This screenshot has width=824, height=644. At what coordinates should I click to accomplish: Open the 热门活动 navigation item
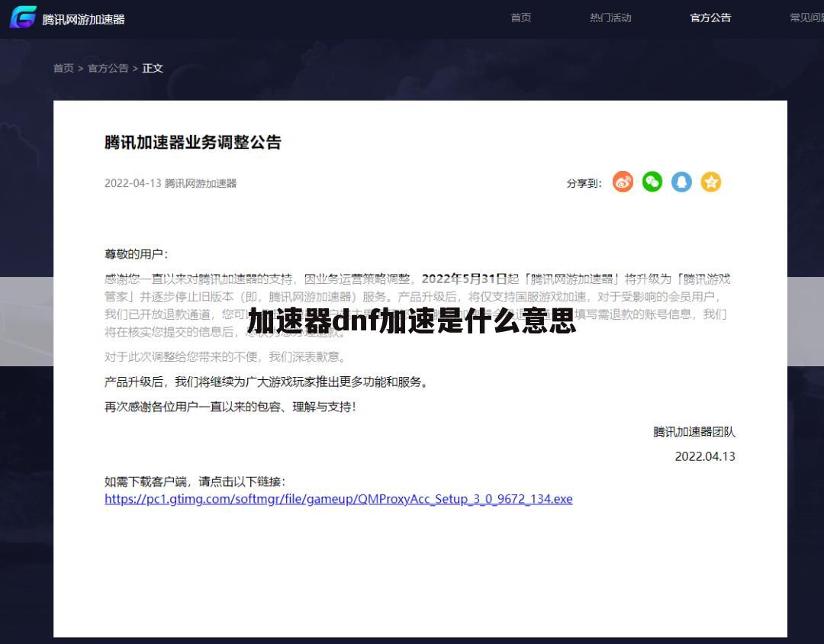point(610,18)
